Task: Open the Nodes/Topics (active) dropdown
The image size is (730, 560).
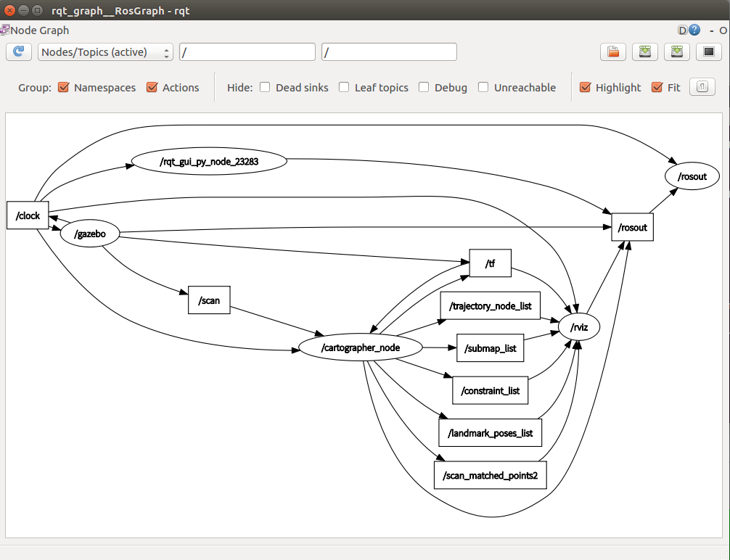Action: tap(105, 52)
